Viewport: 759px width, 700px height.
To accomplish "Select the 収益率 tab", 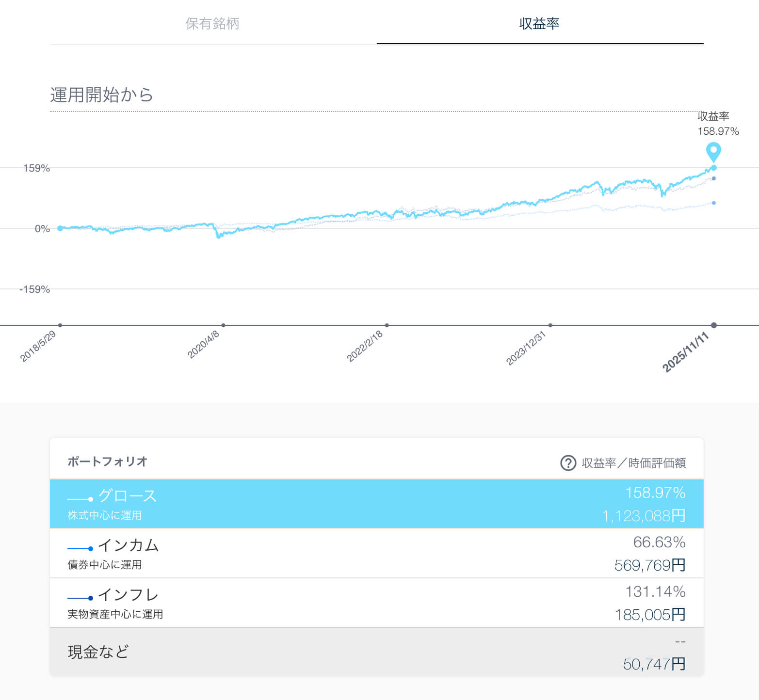I will (x=539, y=24).
